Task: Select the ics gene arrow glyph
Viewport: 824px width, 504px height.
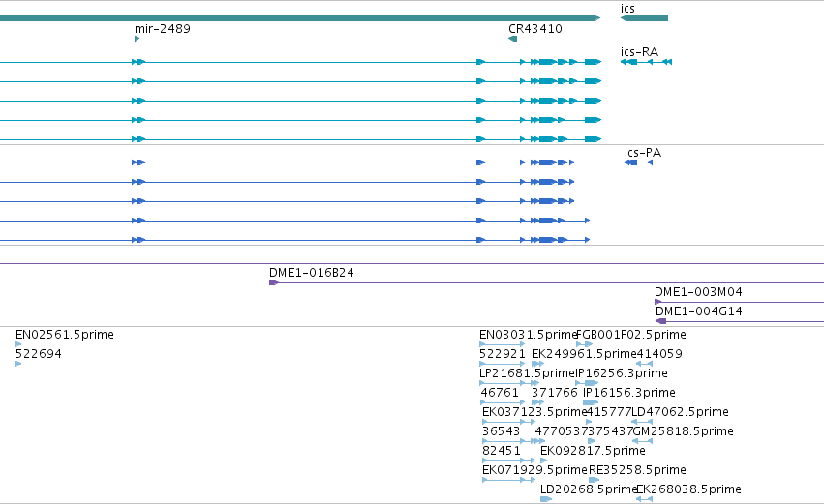Action: [644, 18]
